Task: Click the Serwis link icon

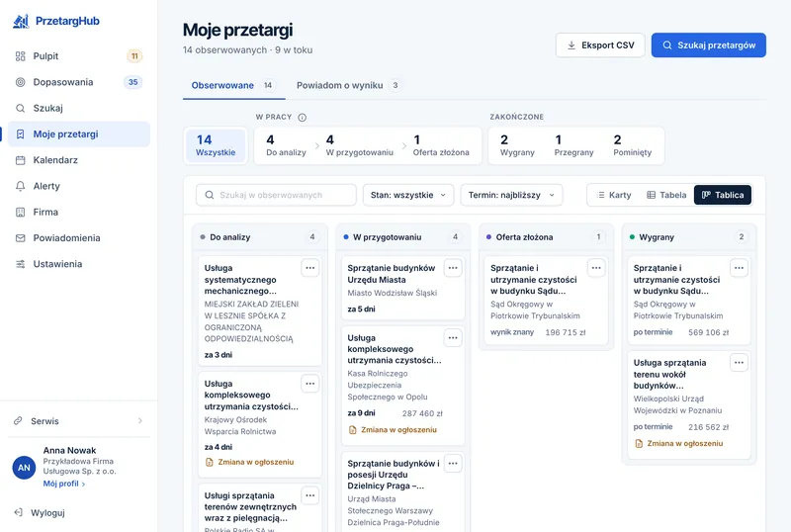Action: point(18,421)
